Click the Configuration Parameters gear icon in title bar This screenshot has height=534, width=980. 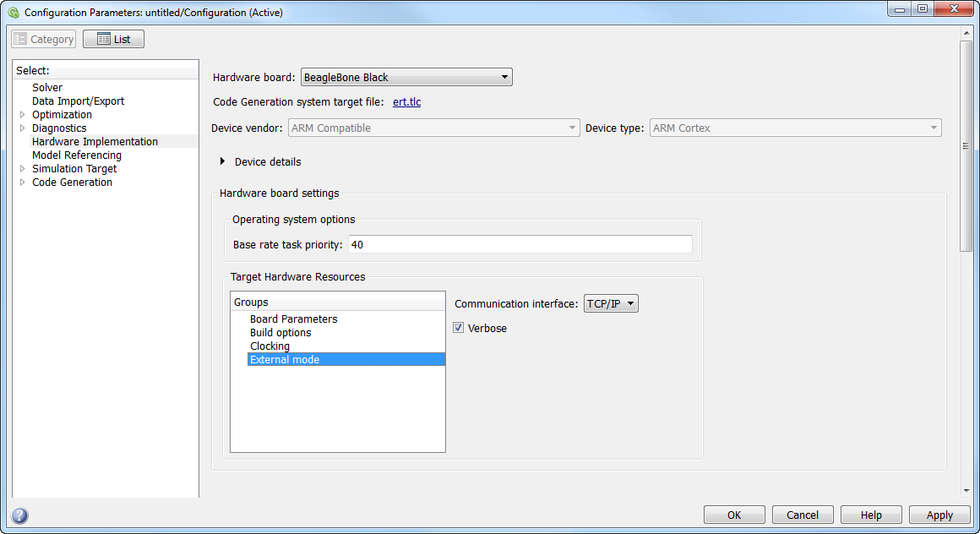(x=13, y=13)
